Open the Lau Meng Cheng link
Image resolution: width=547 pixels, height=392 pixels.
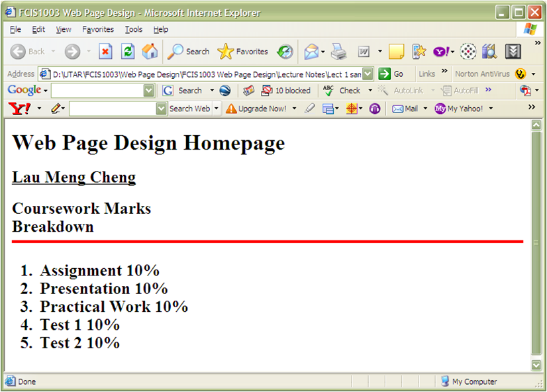[74, 177]
